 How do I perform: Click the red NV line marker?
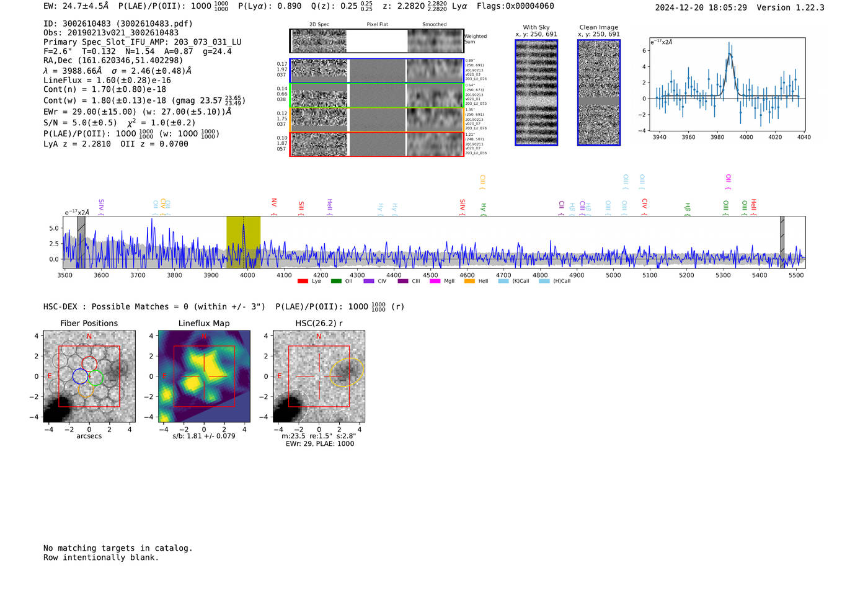tap(274, 207)
